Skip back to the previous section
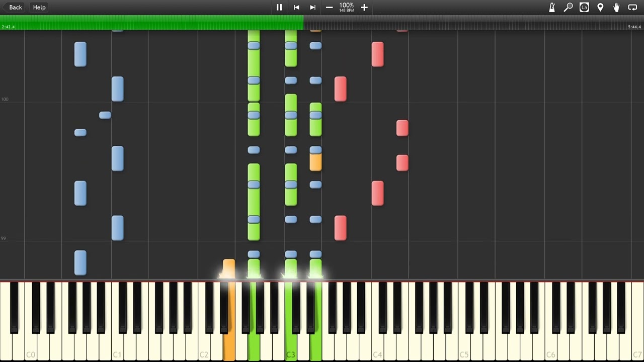Image resolution: width=644 pixels, height=362 pixels. [x=296, y=7]
